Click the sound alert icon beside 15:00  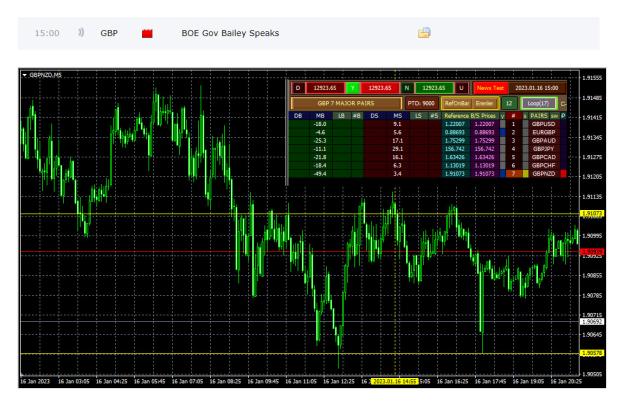81,33
